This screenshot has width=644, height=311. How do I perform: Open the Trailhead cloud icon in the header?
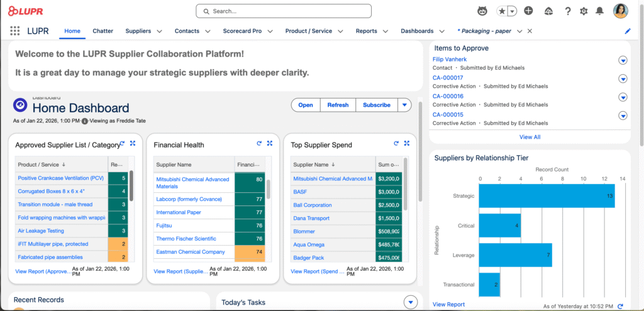point(548,11)
